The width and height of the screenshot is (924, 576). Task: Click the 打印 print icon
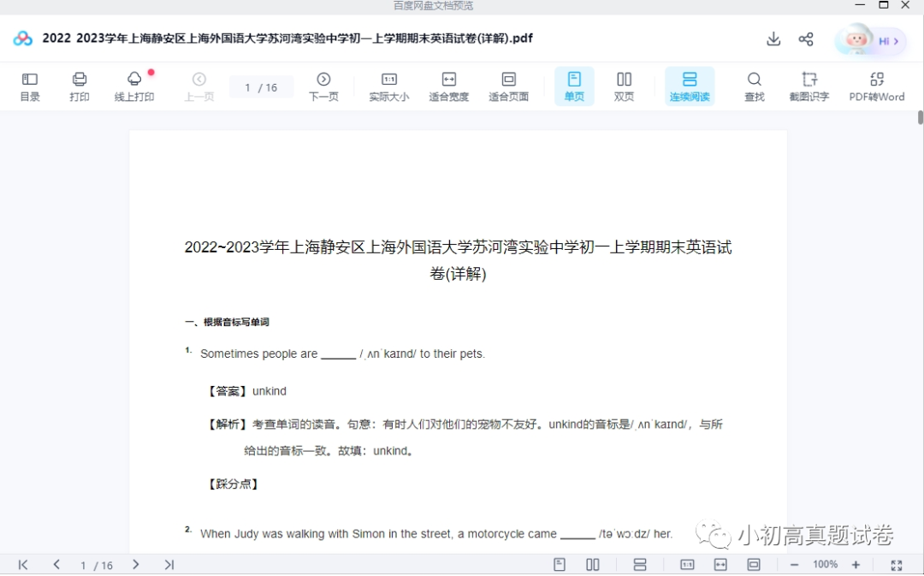[x=79, y=86]
